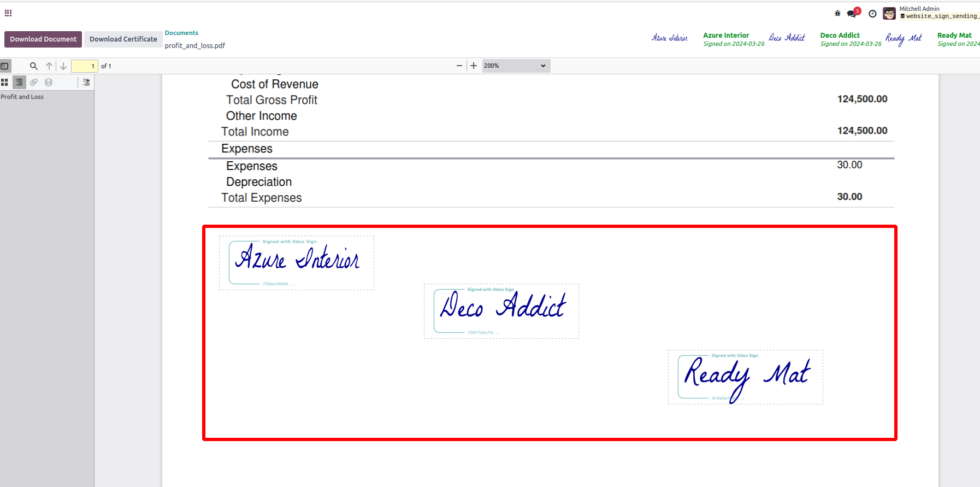This screenshot has width=980, height=487.
Task: Open the PDF find magnifier tool
Action: click(34, 66)
